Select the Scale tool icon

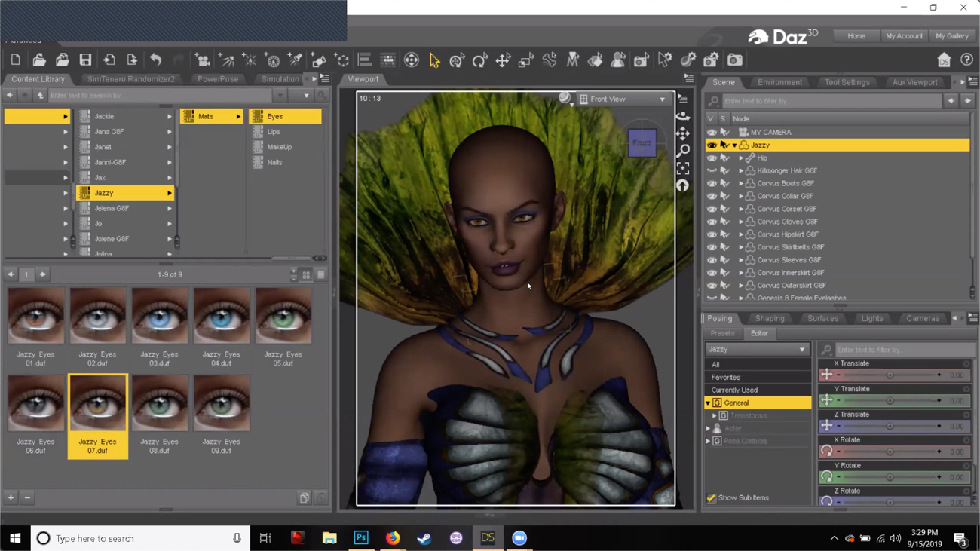(x=526, y=60)
